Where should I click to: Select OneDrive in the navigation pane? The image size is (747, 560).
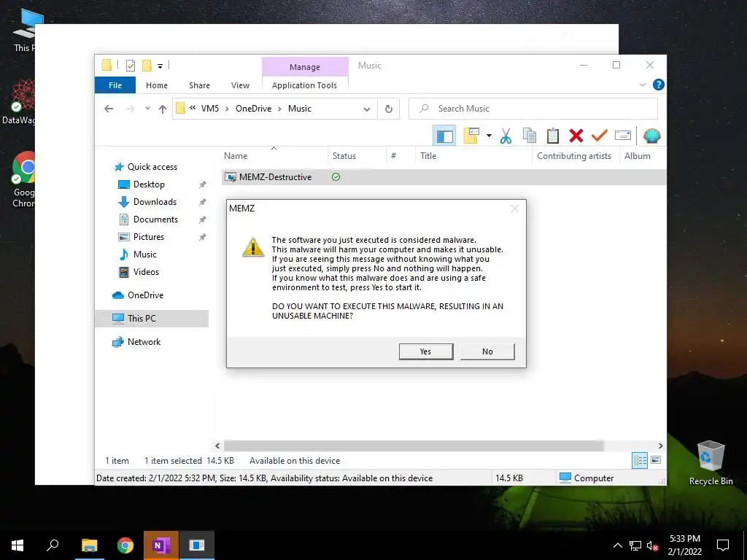(145, 295)
